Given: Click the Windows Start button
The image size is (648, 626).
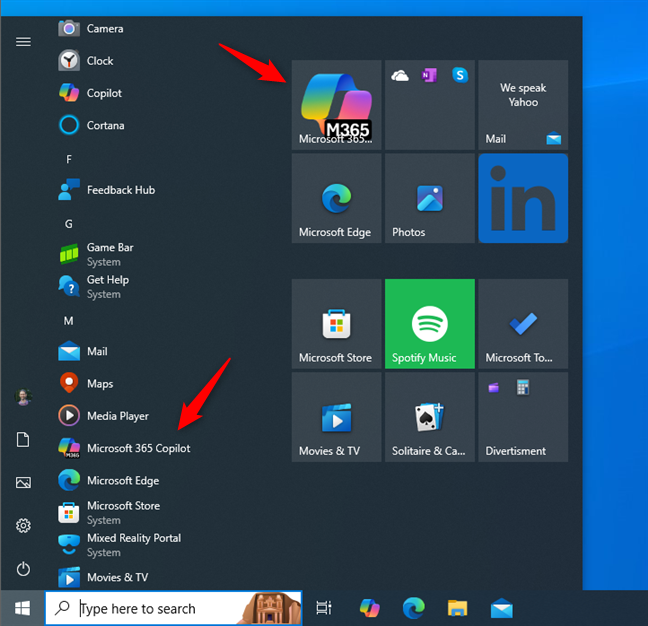Looking at the screenshot, I should point(22,608).
